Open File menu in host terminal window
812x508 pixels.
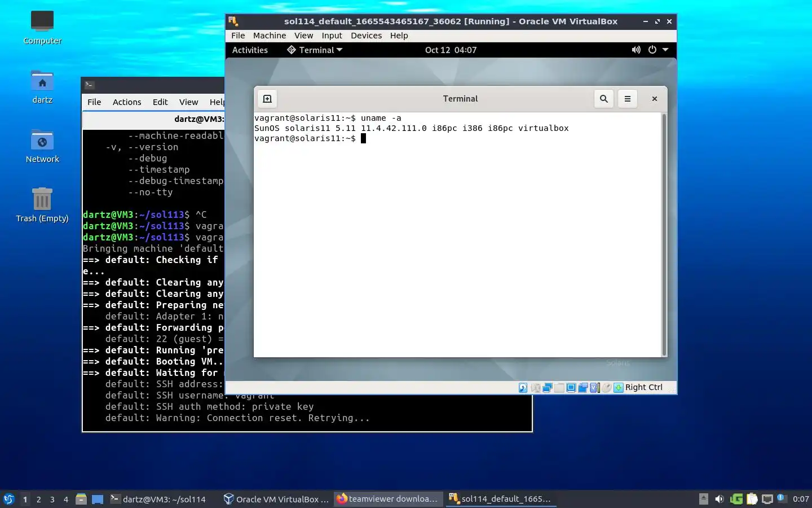[94, 102]
